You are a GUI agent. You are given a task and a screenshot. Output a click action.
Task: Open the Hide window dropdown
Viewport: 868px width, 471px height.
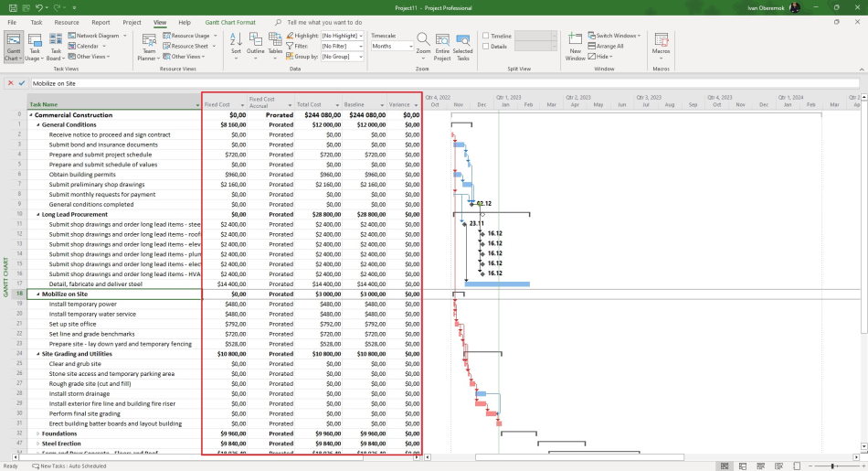click(x=600, y=57)
